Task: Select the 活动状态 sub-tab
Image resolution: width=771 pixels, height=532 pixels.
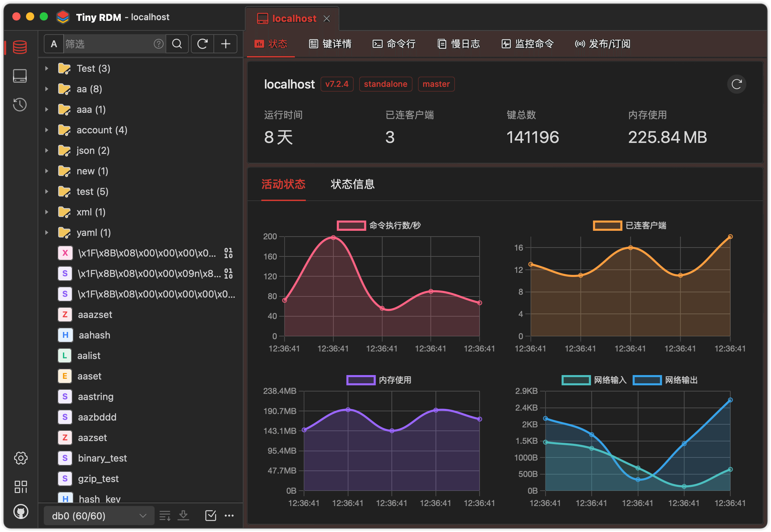Action: click(283, 184)
